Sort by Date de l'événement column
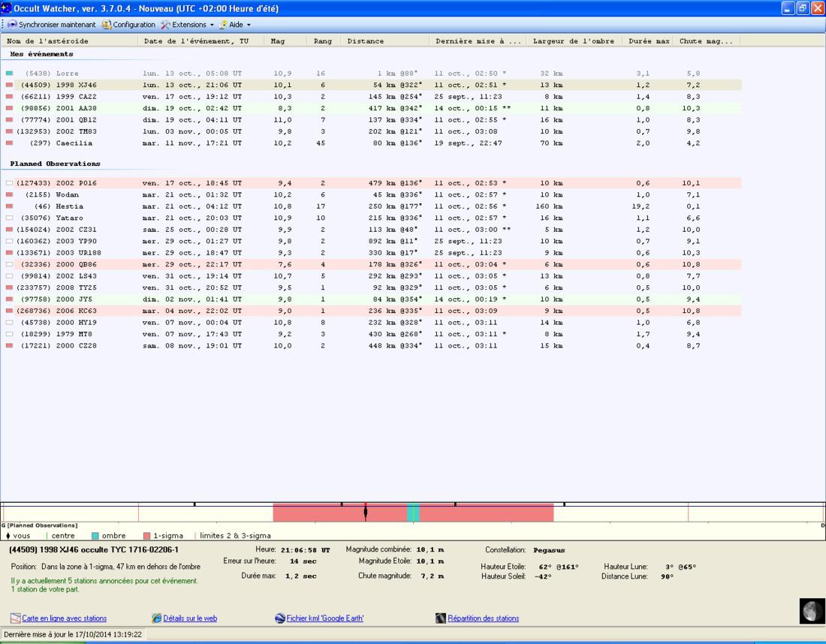The image size is (826, 644). (x=200, y=41)
